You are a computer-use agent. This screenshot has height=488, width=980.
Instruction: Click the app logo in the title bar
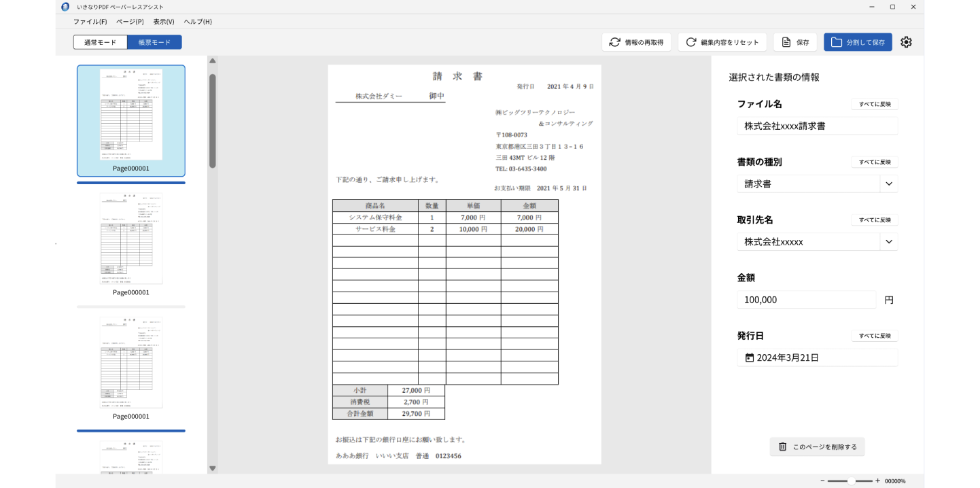(x=64, y=7)
